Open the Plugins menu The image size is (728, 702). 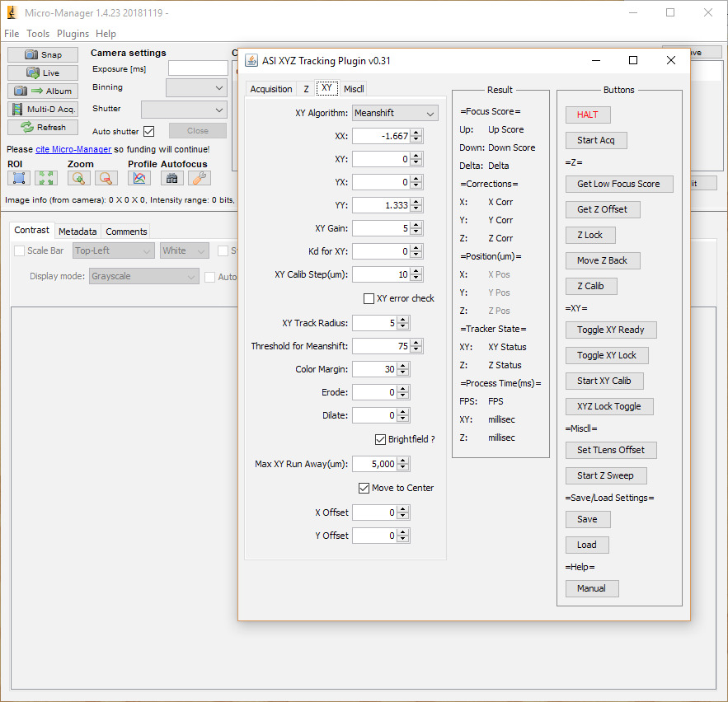73,34
